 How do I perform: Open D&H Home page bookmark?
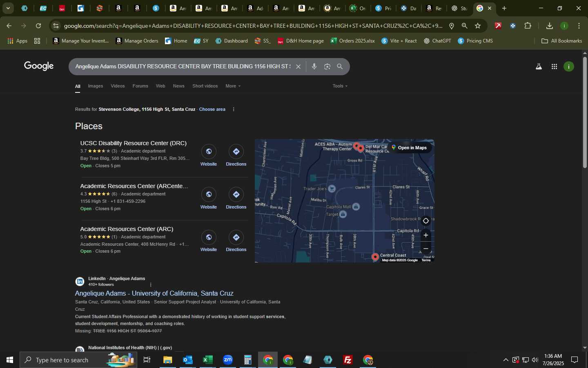(301, 41)
